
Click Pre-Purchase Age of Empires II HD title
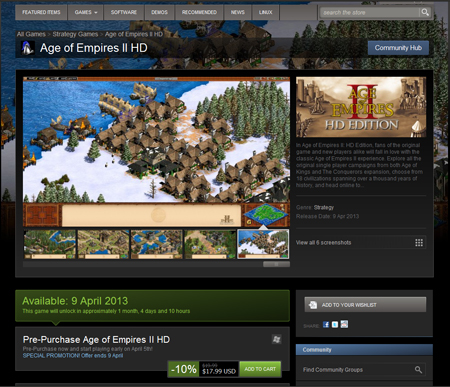pos(96,340)
